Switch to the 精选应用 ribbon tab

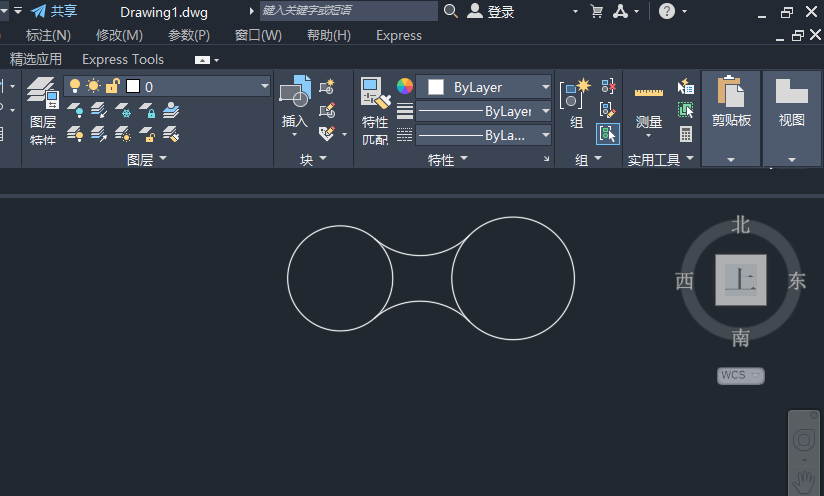(36, 59)
